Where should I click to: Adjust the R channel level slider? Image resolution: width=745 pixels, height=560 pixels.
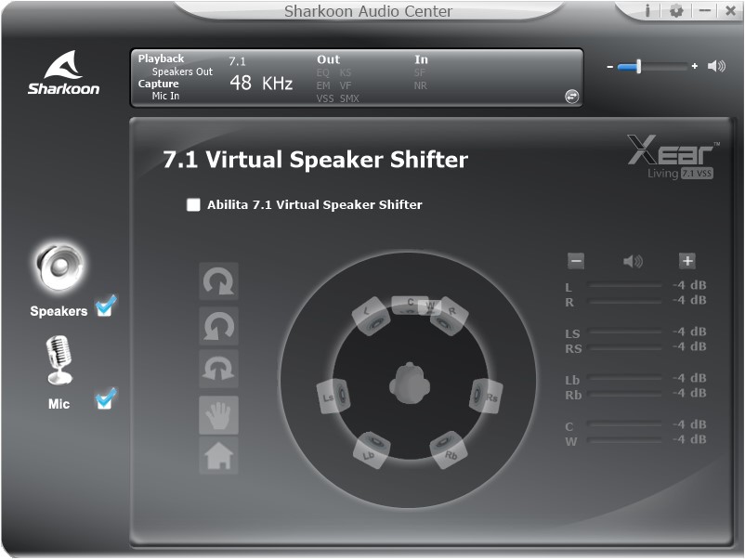[625, 301]
